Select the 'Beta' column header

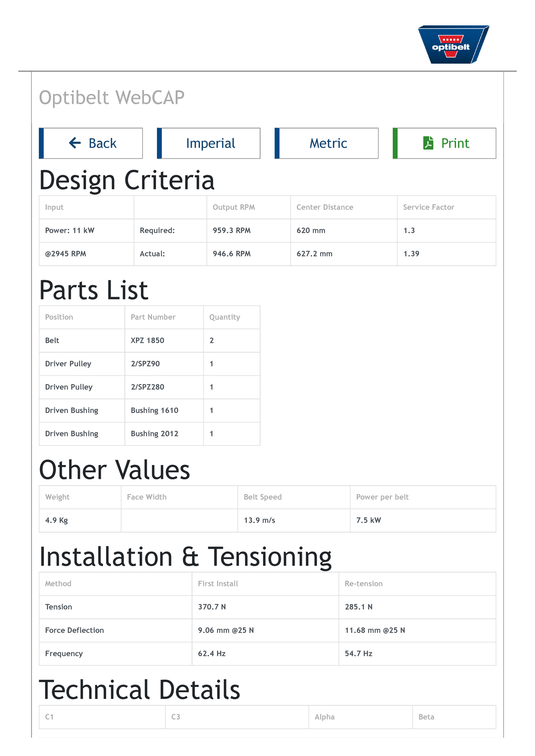point(426,717)
